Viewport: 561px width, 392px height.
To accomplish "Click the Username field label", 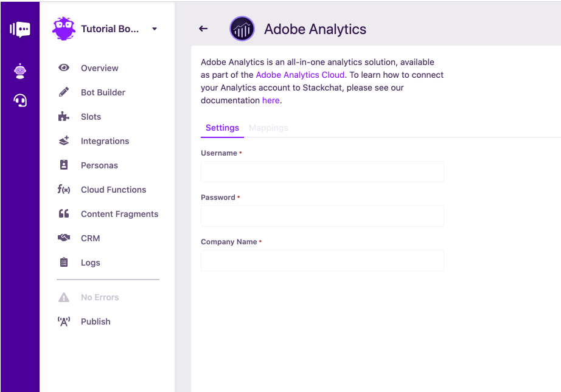I will click(219, 153).
